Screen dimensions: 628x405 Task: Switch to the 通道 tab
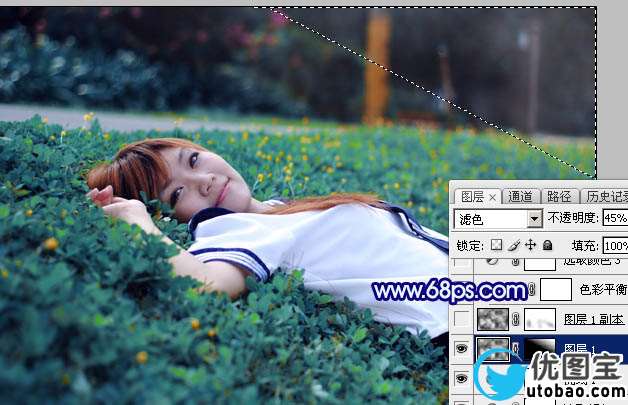tap(520, 196)
